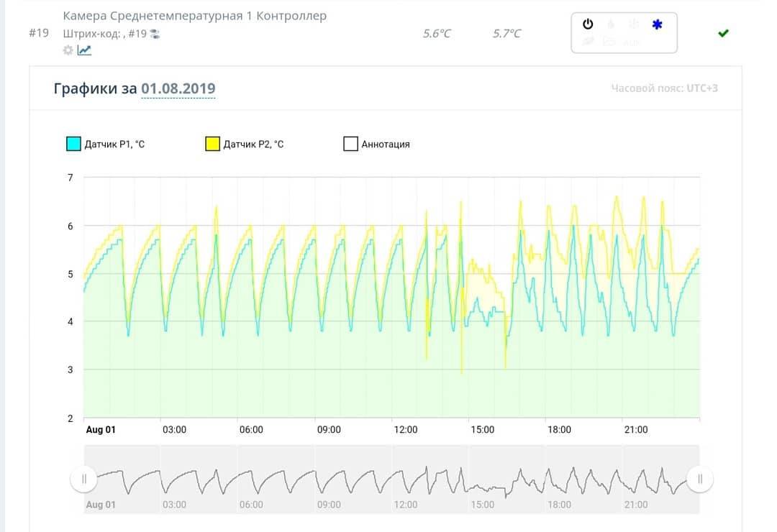777x532 pixels.
Task: Click the faded fan icon in the status panel
Action: click(x=634, y=24)
